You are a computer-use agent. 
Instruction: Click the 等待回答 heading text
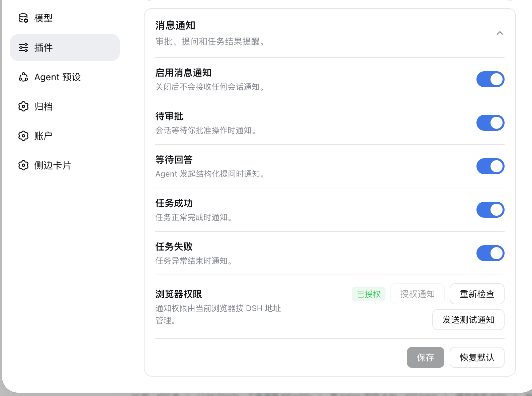(x=174, y=160)
